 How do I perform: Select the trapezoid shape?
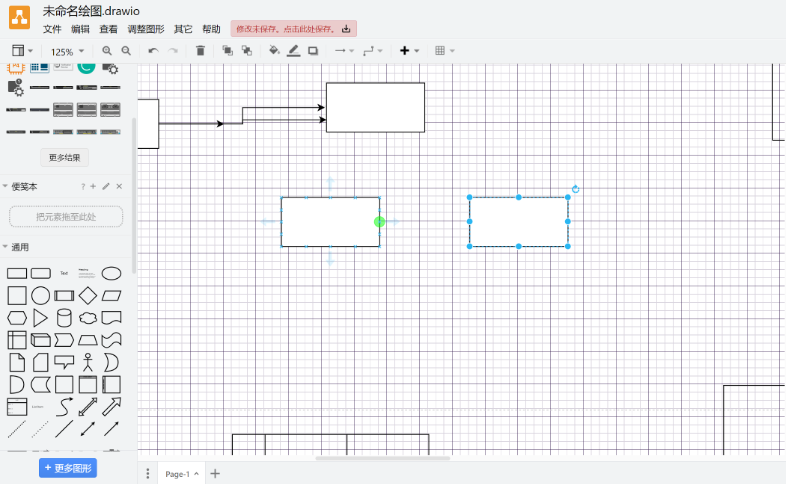click(88, 340)
